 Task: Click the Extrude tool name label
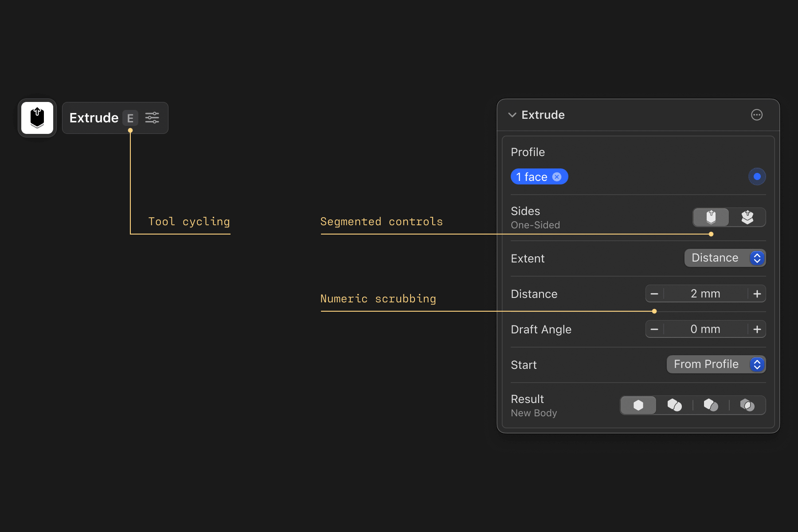[x=94, y=118]
